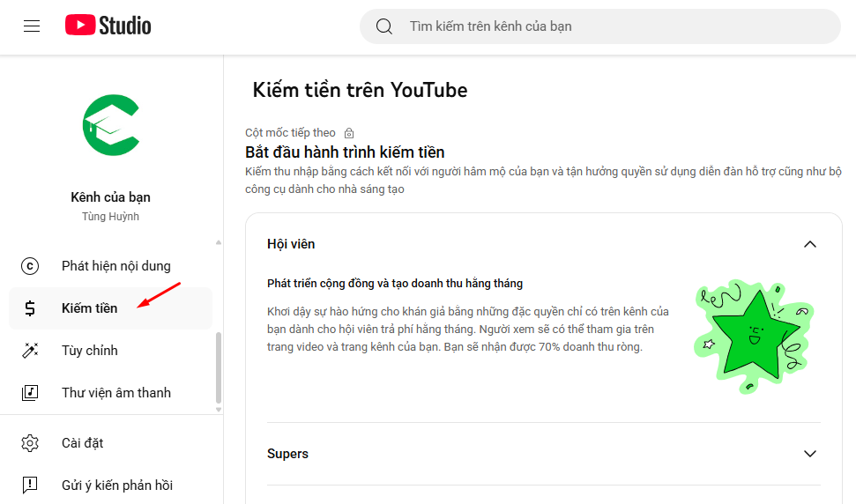
Task: Click the magic wand customization icon
Action: pos(30,350)
